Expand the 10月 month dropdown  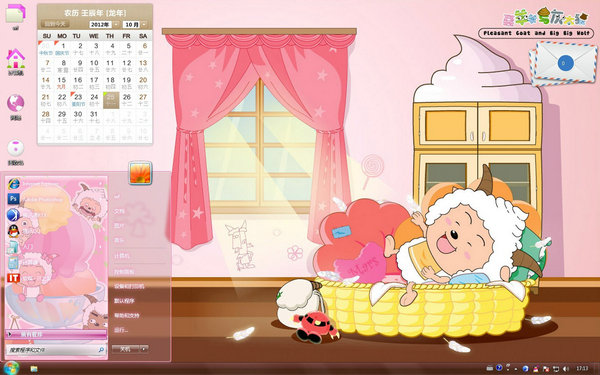click(144, 24)
